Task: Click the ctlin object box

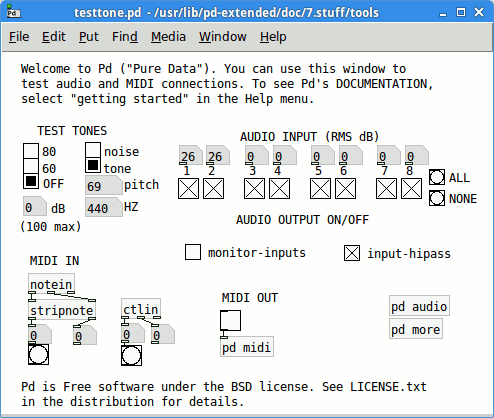Action: pyautogui.click(x=141, y=309)
